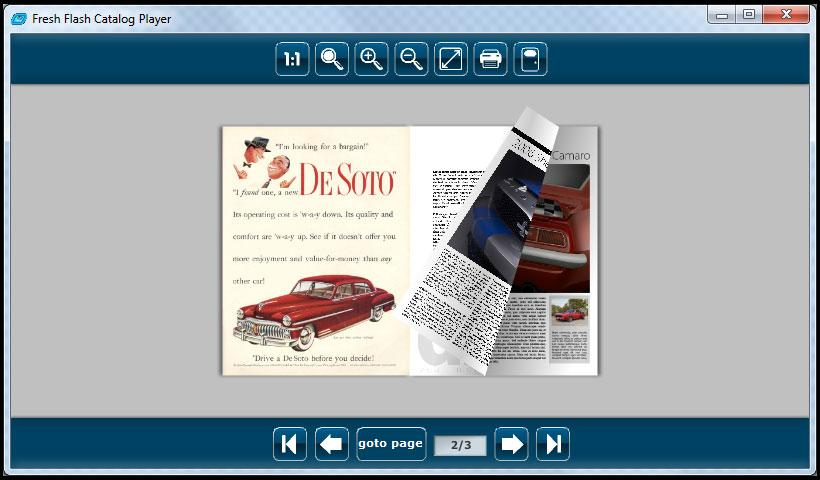
Task: Click the small red car photo thumbnail
Action: click(x=570, y=312)
